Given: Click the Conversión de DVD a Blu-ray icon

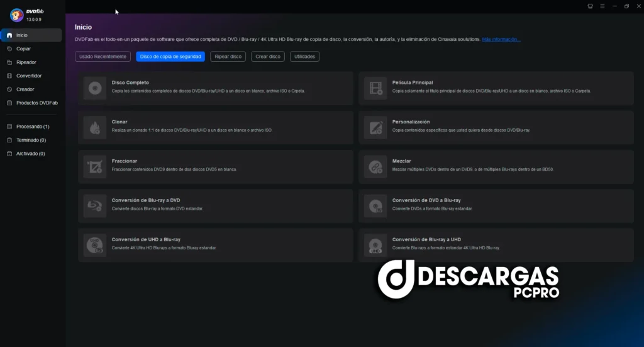Looking at the screenshot, I should point(375,205).
